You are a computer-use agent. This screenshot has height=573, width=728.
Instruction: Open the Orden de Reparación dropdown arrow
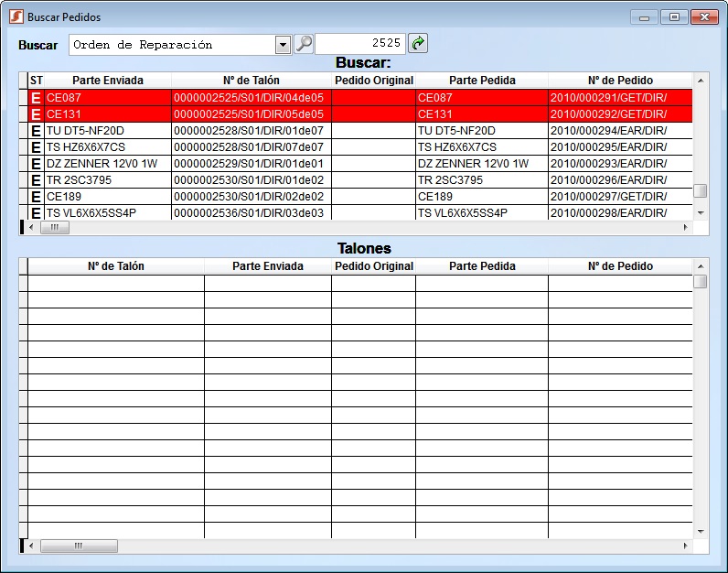[x=283, y=45]
